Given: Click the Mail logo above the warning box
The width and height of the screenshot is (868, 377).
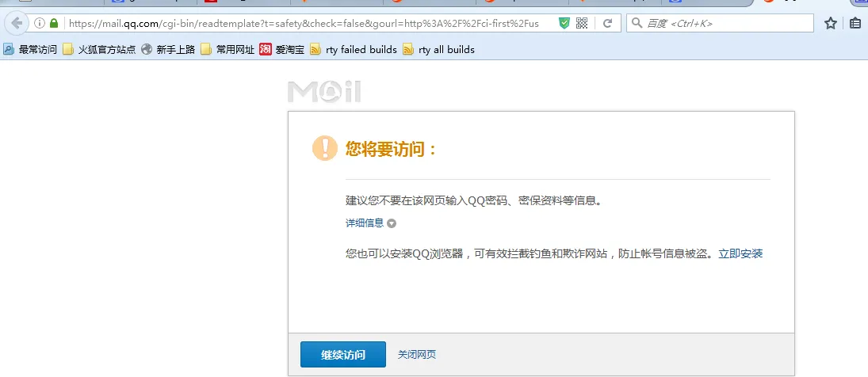Looking at the screenshot, I should click(x=324, y=92).
